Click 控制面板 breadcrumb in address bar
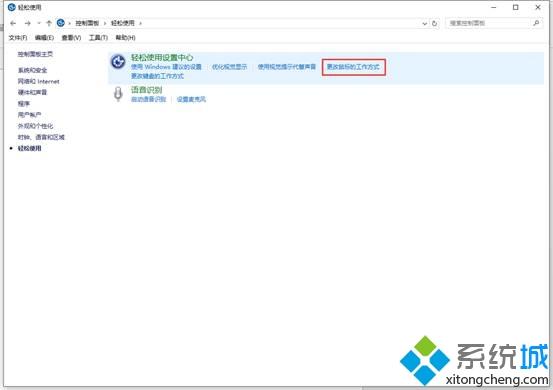Image resolution: width=553 pixels, height=390 pixels. [x=87, y=23]
